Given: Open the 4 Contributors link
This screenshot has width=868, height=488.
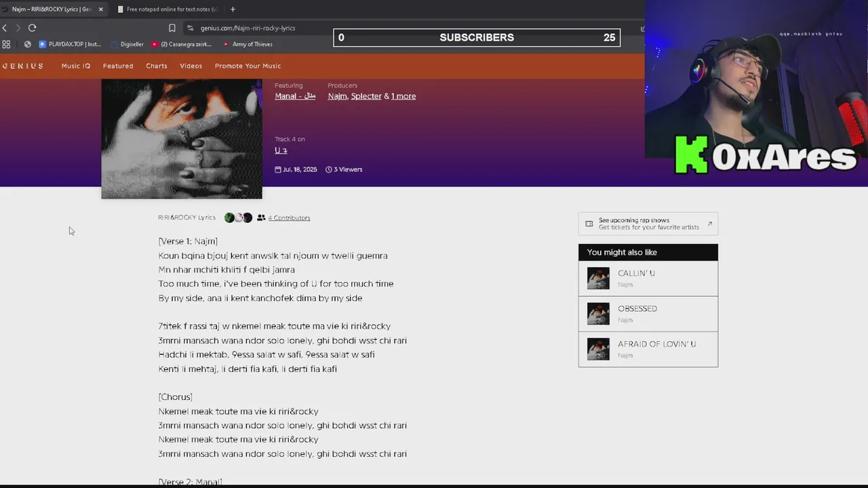Looking at the screenshot, I should click(x=289, y=218).
